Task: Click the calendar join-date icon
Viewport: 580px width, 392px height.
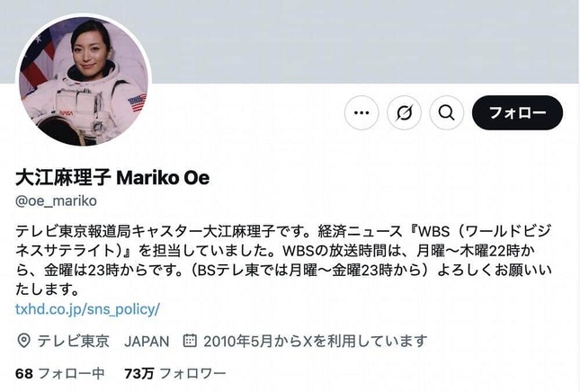Action: (x=190, y=341)
